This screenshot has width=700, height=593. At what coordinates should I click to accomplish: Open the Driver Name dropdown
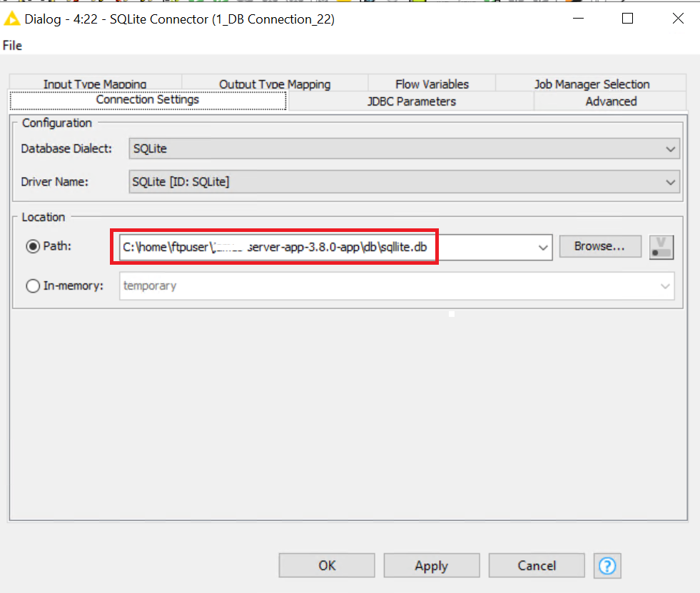[404, 182]
